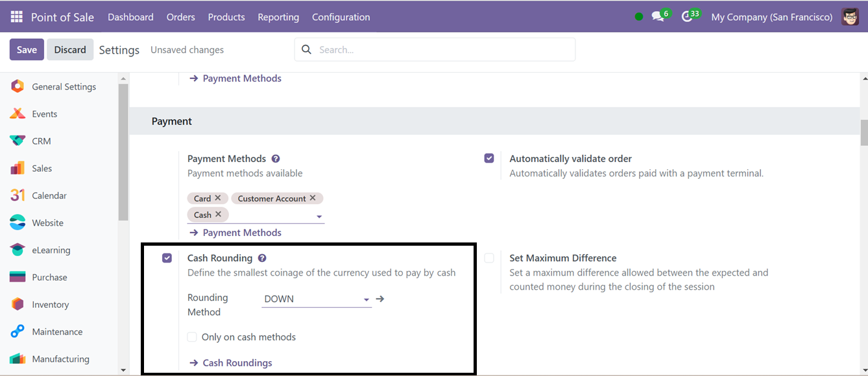Open the user avatar menu
868x376 pixels.
pyautogui.click(x=850, y=17)
